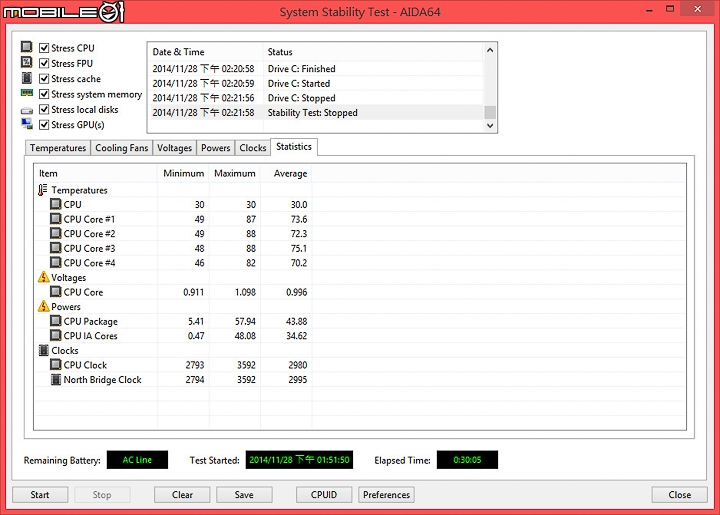Viewport: 720px width, 515px height.
Task: Select the 'Drive C: Started' log entry
Action: [316, 84]
